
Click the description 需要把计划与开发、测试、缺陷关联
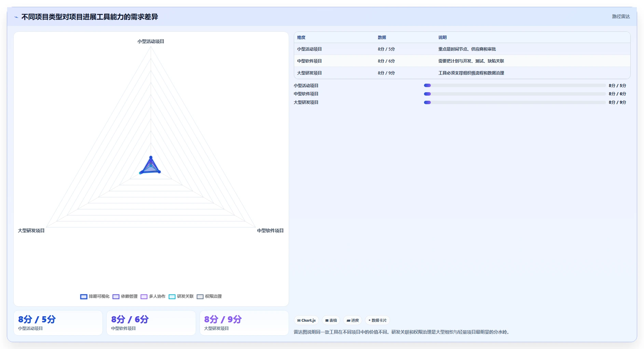471,61
